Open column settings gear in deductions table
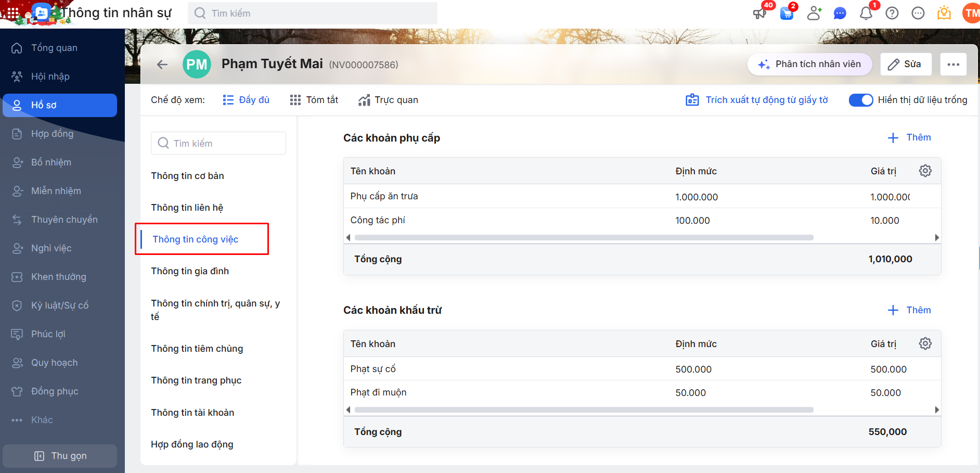The image size is (980, 473). point(925,343)
